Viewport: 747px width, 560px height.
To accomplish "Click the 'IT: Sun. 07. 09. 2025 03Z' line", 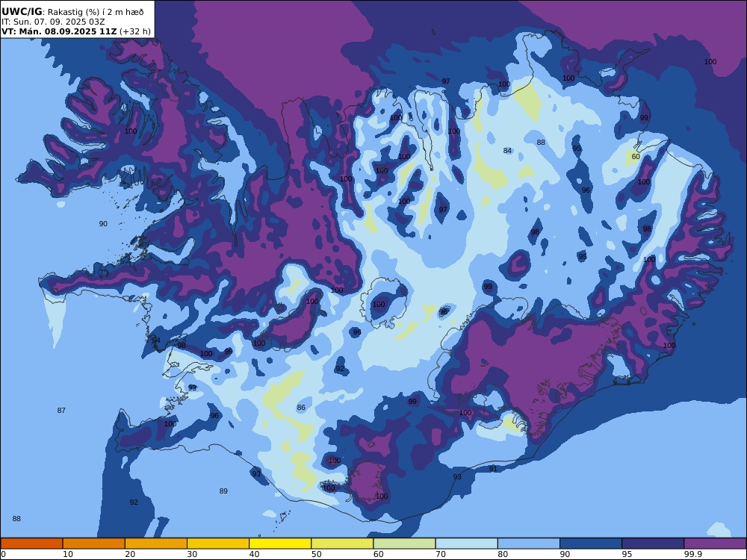I will pos(53,22).
